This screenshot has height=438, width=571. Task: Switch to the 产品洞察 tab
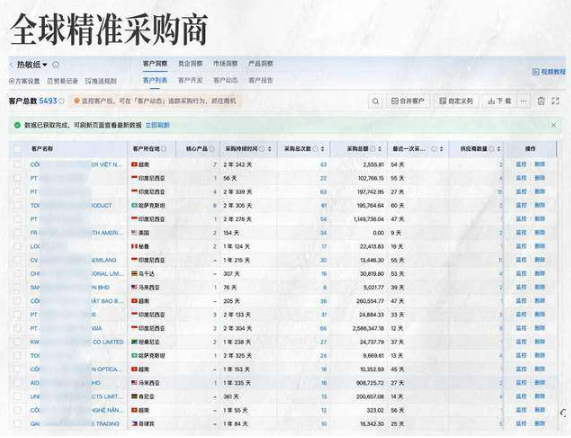point(260,63)
